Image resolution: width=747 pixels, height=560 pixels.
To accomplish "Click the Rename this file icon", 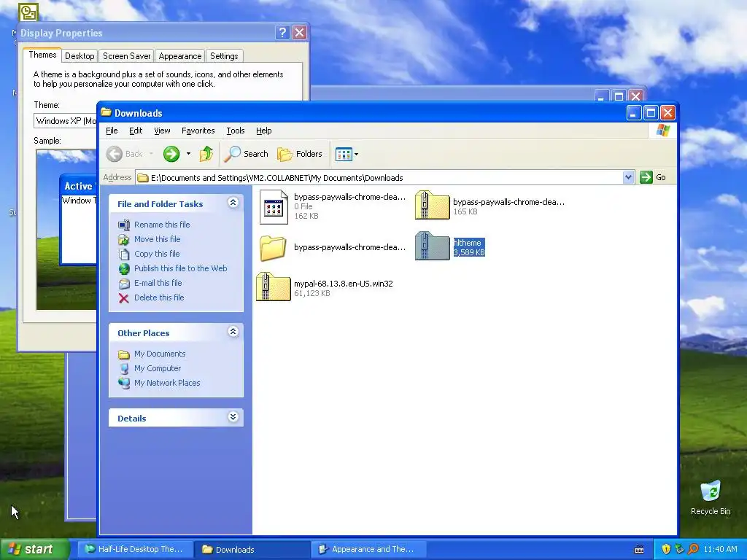I will [124, 225].
